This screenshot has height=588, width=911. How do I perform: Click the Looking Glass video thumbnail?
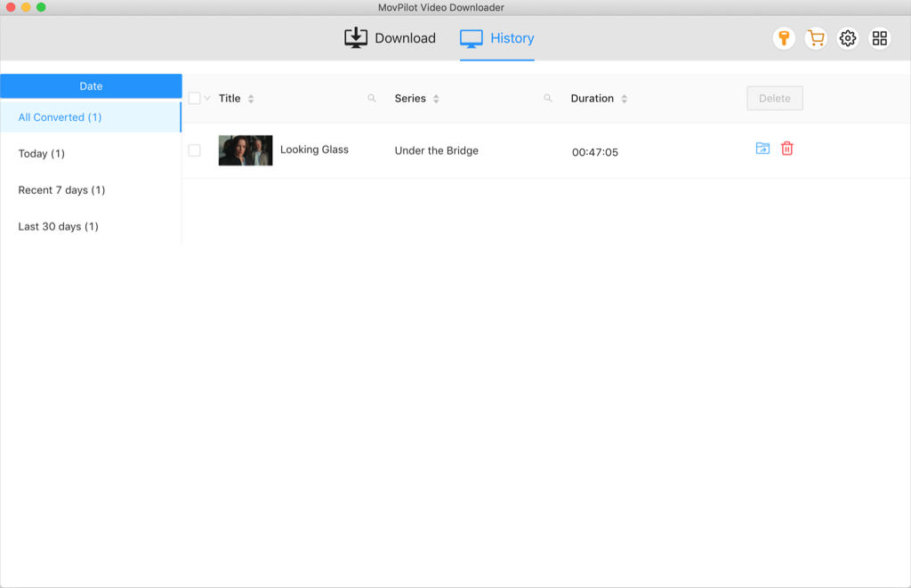click(x=246, y=150)
